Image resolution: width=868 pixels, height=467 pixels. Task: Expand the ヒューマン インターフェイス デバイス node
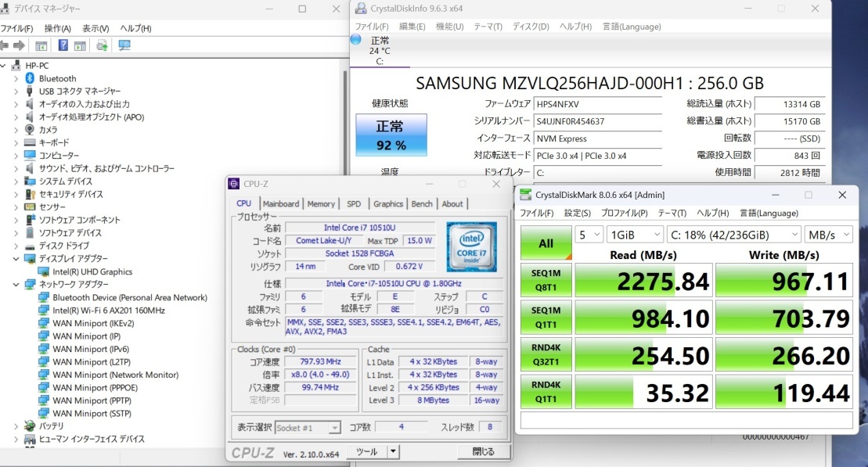[x=16, y=440]
